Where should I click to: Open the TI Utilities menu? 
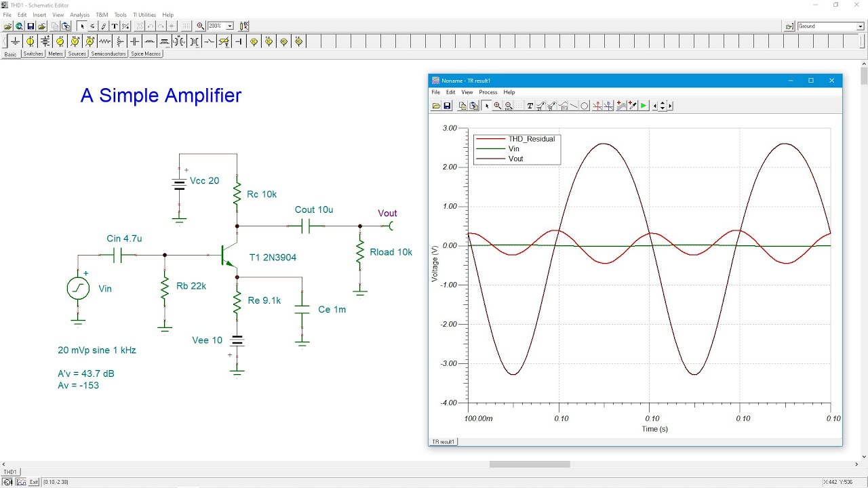click(x=144, y=14)
